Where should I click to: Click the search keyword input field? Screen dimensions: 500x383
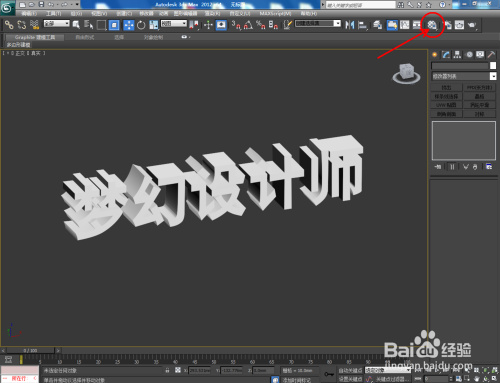tap(361, 5)
